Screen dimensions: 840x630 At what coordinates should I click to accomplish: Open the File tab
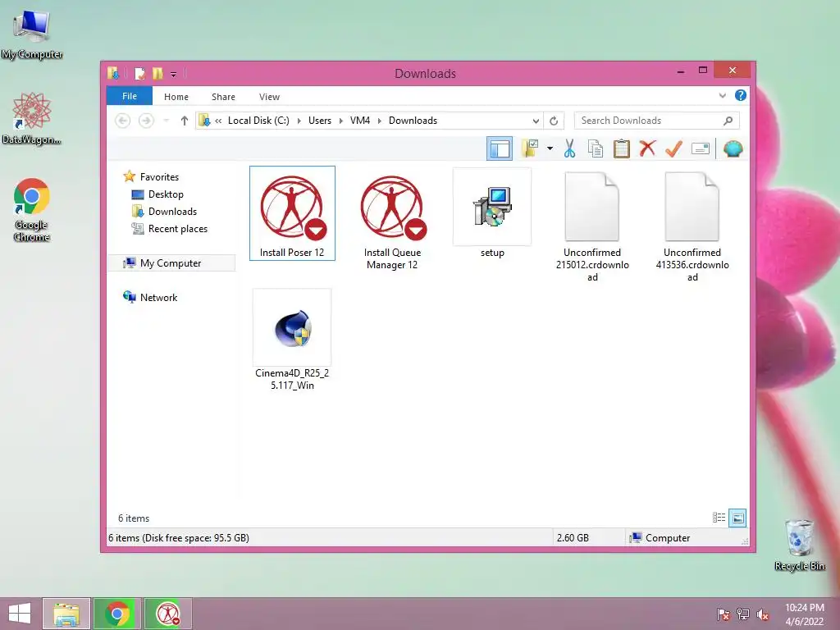(x=130, y=97)
